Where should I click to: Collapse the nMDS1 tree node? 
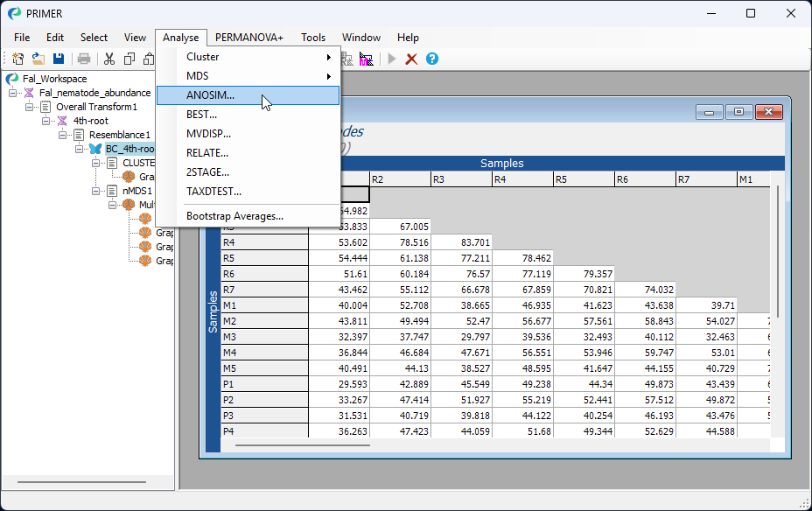click(x=97, y=191)
